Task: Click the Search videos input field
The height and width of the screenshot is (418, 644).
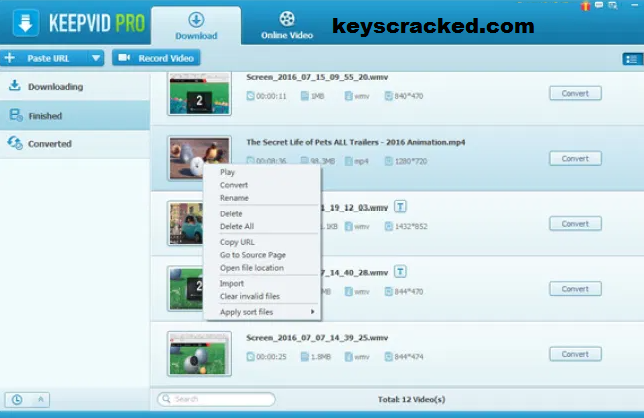Action: coord(216,399)
